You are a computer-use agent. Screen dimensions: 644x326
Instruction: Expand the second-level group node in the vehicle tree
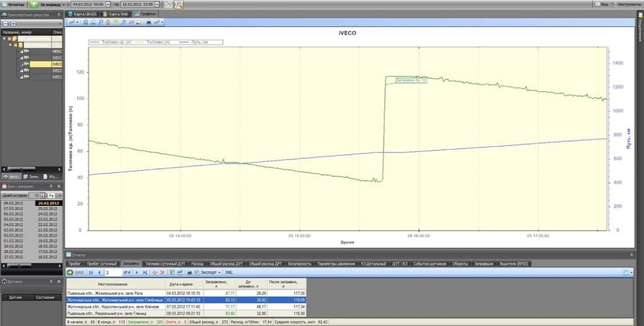[x=11, y=45]
